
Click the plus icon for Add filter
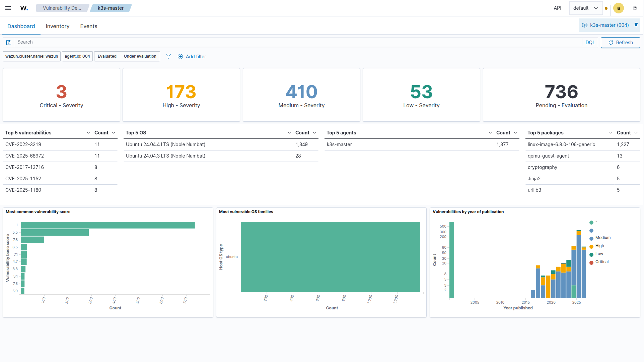pos(180,57)
